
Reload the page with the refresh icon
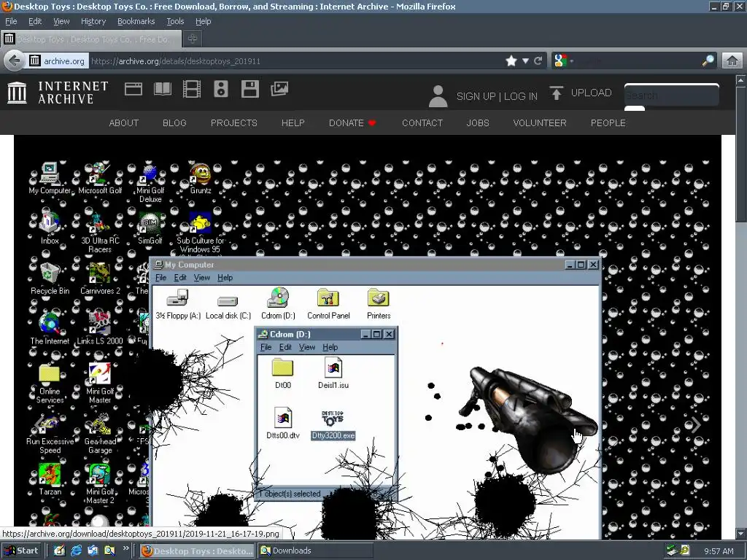[x=538, y=61]
